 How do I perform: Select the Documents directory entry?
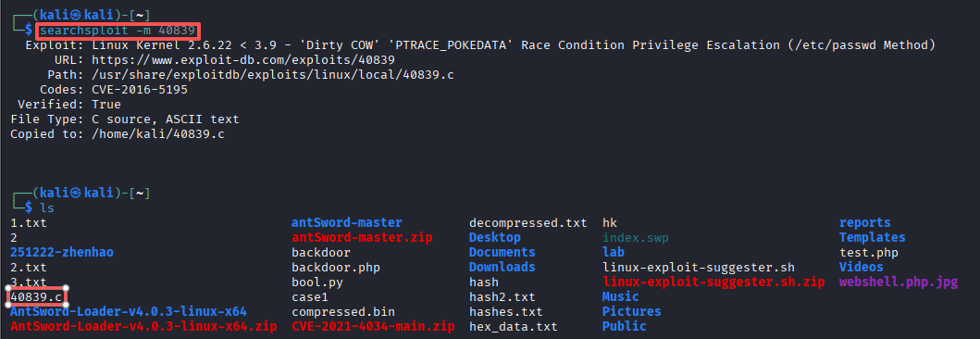[502, 253]
